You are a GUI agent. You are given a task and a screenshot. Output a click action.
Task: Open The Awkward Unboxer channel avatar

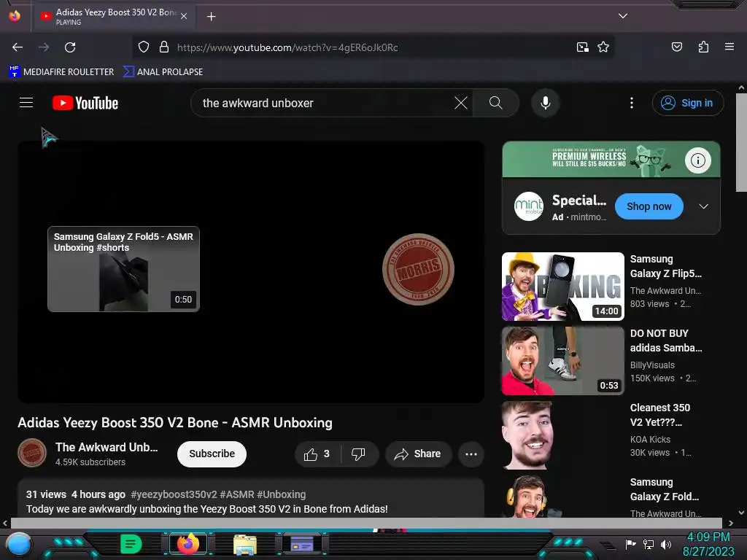[32, 453]
